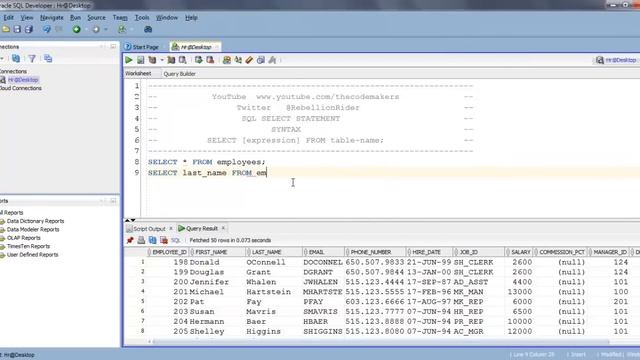The height and width of the screenshot is (360, 640).
Task: Click the SQL Worksheet icon in main toolbar
Action: coord(122,29)
